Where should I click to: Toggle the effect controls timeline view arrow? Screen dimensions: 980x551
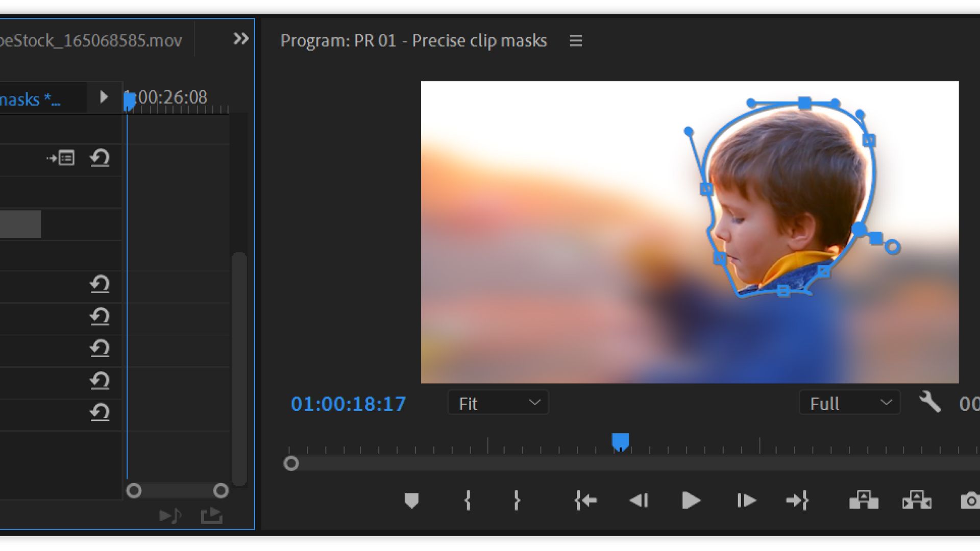[x=104, y=97]
